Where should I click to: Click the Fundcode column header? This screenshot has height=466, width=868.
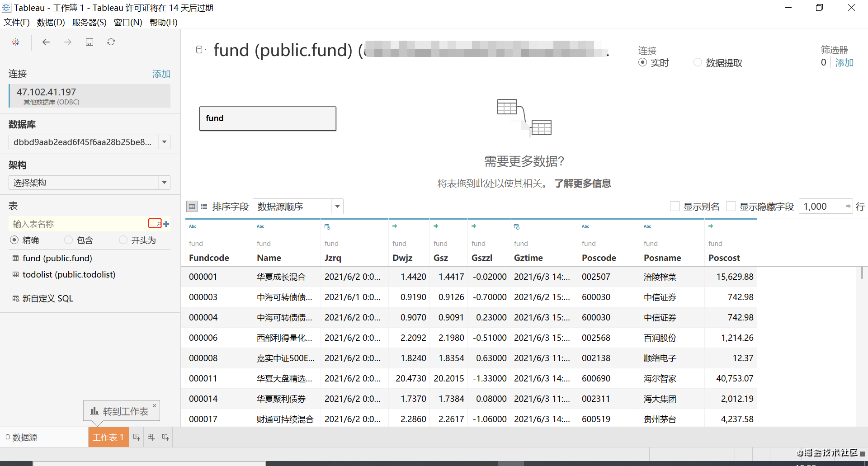[x=209, y=258]
